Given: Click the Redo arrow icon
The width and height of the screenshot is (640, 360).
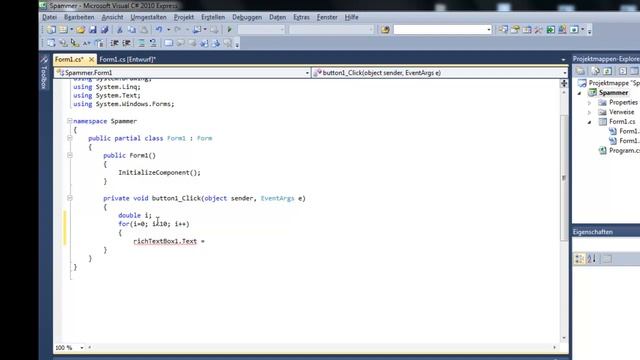Looking at the screenshot, I should (178, 30).
